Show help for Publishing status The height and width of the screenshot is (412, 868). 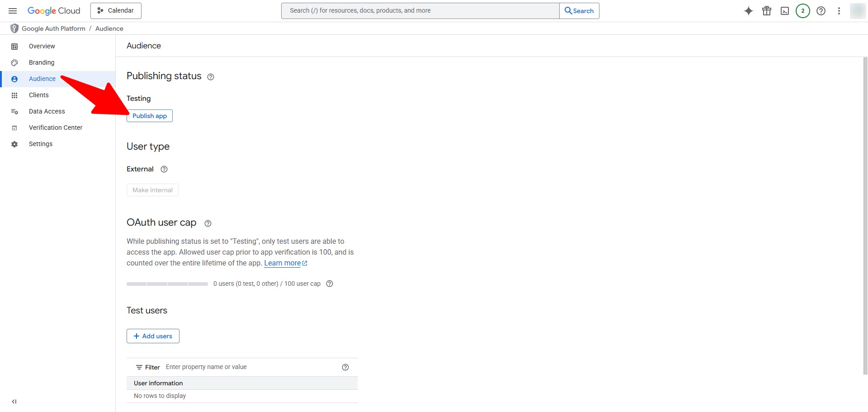[211, 77]
